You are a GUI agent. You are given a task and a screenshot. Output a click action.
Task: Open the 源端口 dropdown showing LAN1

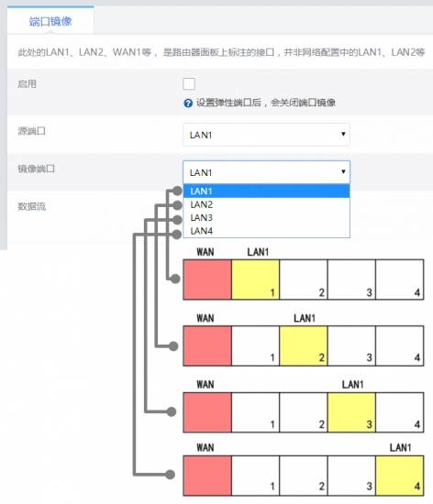point(266,135)
